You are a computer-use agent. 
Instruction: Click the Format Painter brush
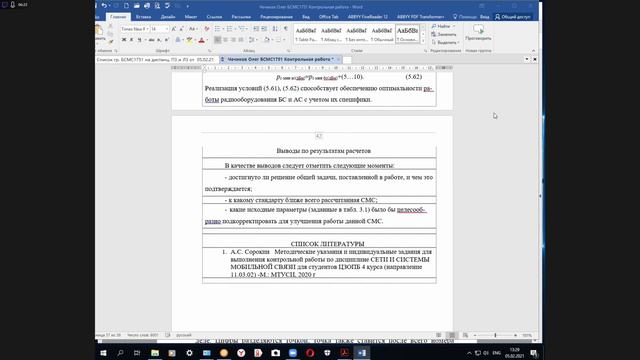[x=111, y=41]
